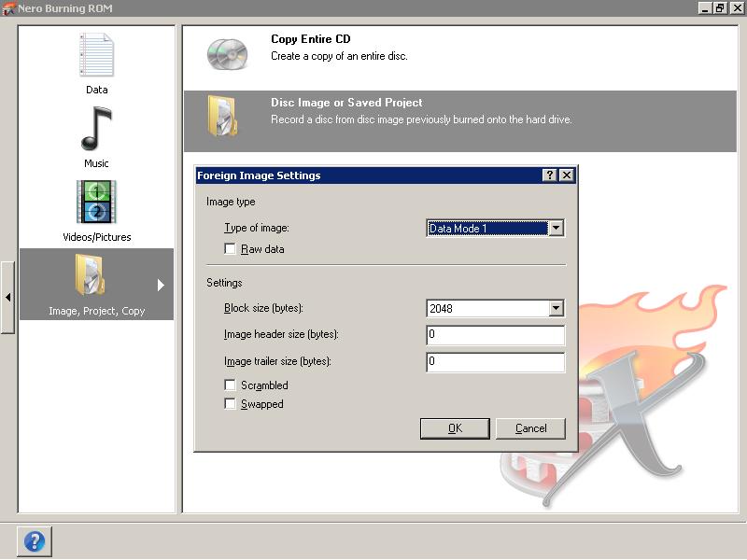Click the Disc Image folder icon
The width and height of the screenshot is (747, 560).
pyautogui.click(x=222, y=116)
